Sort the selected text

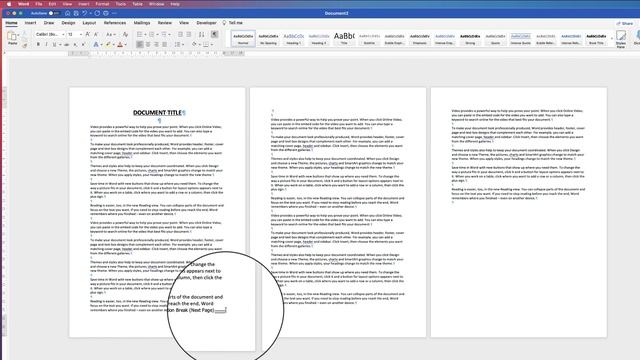(202, 34)
